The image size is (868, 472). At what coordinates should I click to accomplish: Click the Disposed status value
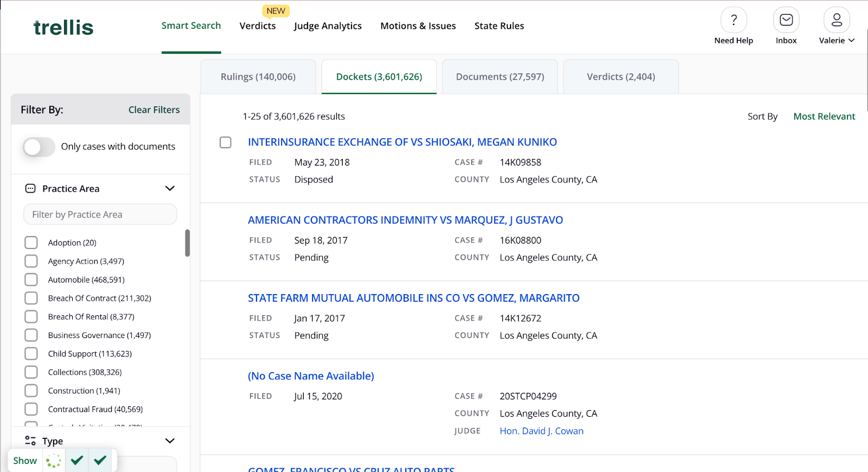click(x=314, y=180)
